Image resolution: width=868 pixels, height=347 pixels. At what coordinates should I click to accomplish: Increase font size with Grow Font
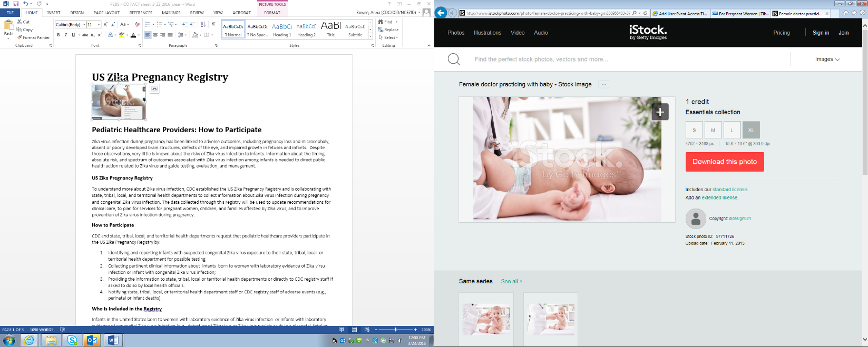tap(105, 24)
